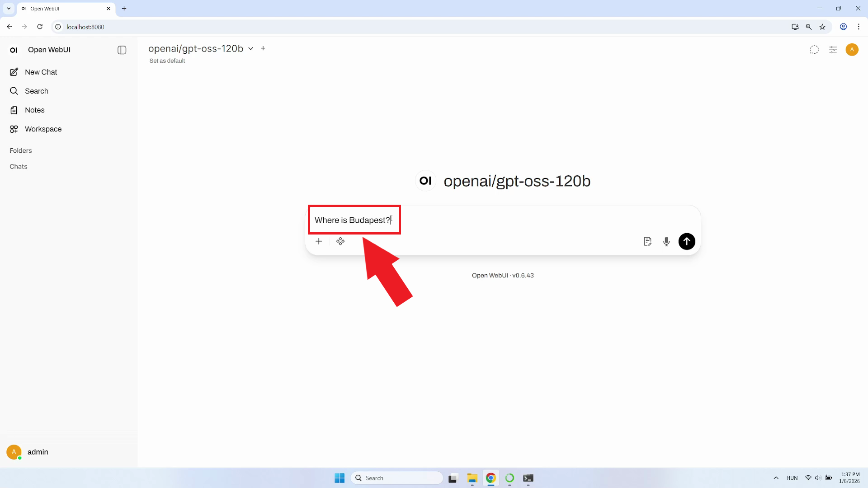Collapse the Chats section
Image resolution: width=868 pixels, height=488 pixels.
[x=19, y=167]
